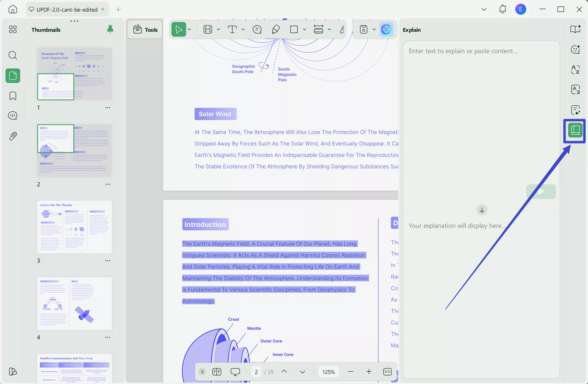Open the attachments paperclip panel
The height and width of the screenshot is (384, 588).
(x=13, y=136)
